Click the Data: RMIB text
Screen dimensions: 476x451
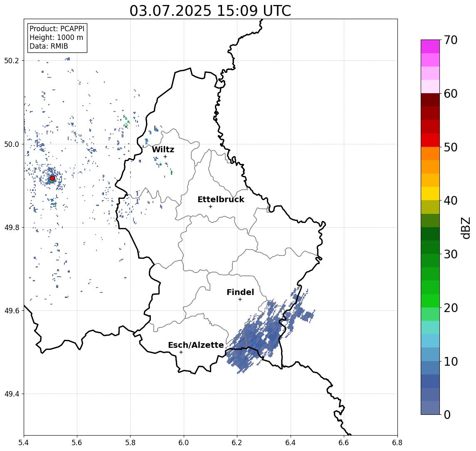click(x=49, y=46)
